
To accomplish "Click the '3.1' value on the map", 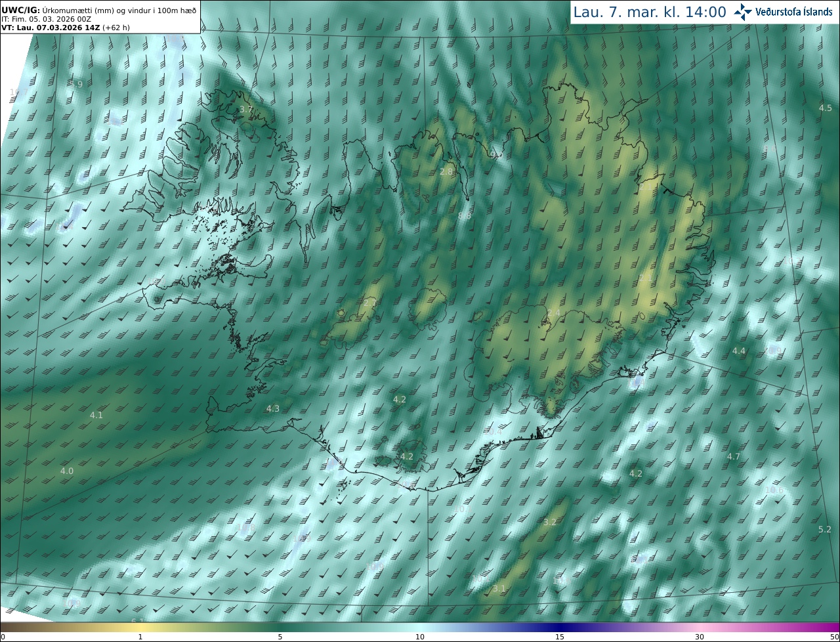I will pyautogui.click(x=499, y=588).
